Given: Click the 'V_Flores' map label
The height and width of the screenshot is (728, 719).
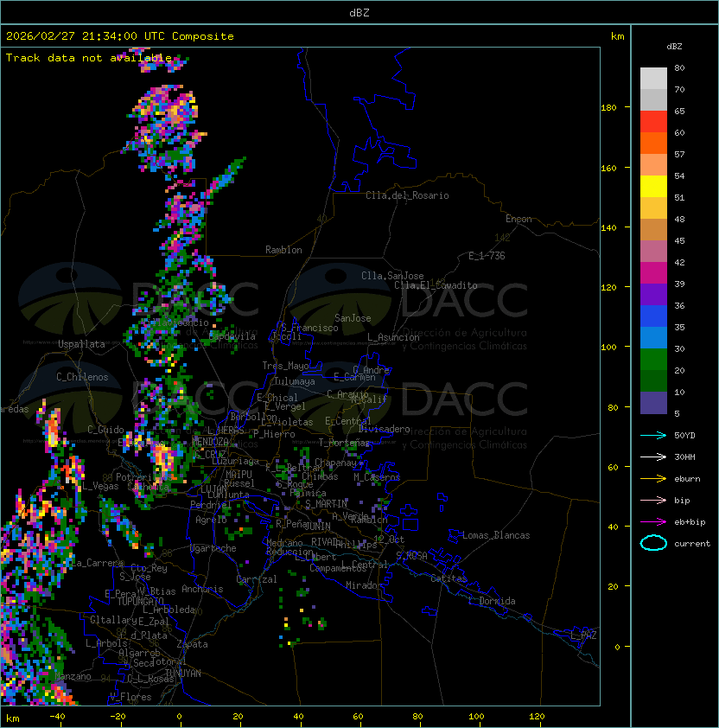Looking at the screenshot, I should tap(130, 697).
